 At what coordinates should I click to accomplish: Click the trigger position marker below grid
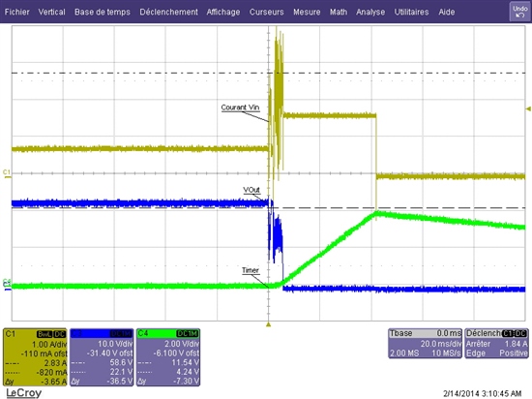click(x=268, y=324)
